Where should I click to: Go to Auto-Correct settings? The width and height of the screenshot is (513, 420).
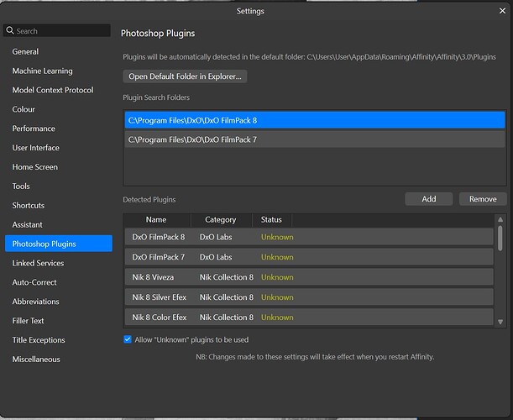pyautogui.click(x=34, y=282)
